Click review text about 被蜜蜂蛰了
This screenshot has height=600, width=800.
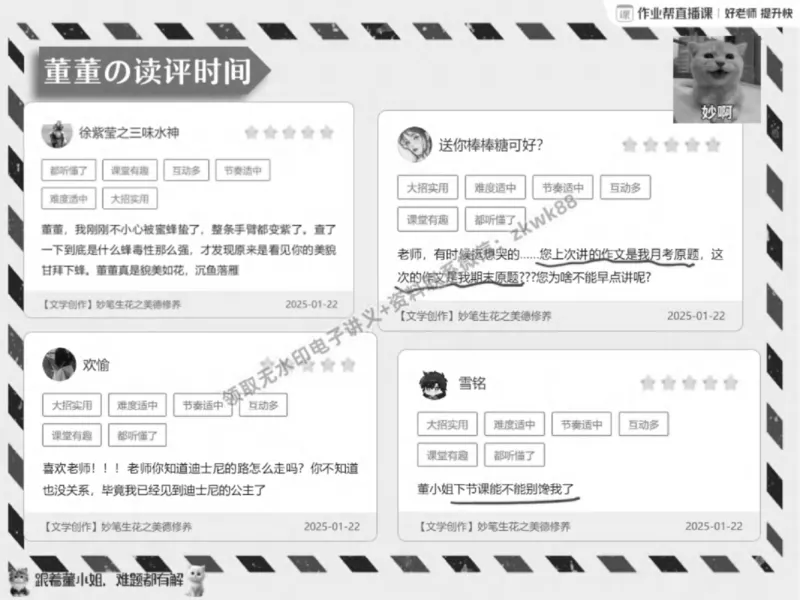click(x=189, y=249)
